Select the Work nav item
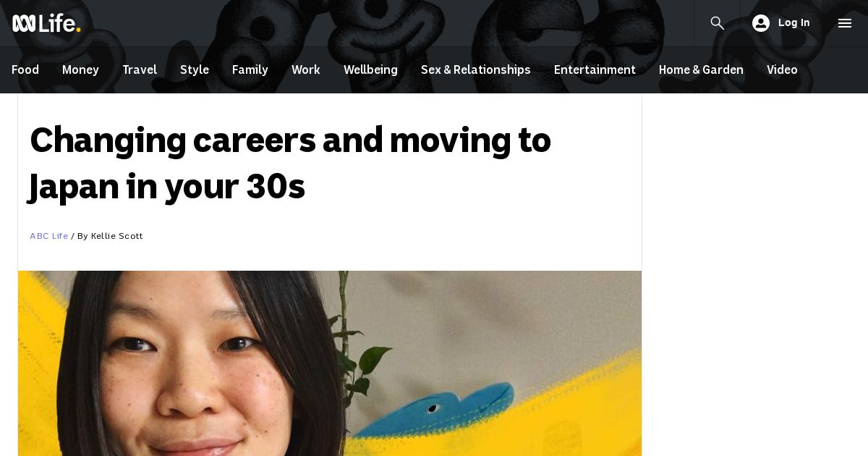 tap(306, 70)
